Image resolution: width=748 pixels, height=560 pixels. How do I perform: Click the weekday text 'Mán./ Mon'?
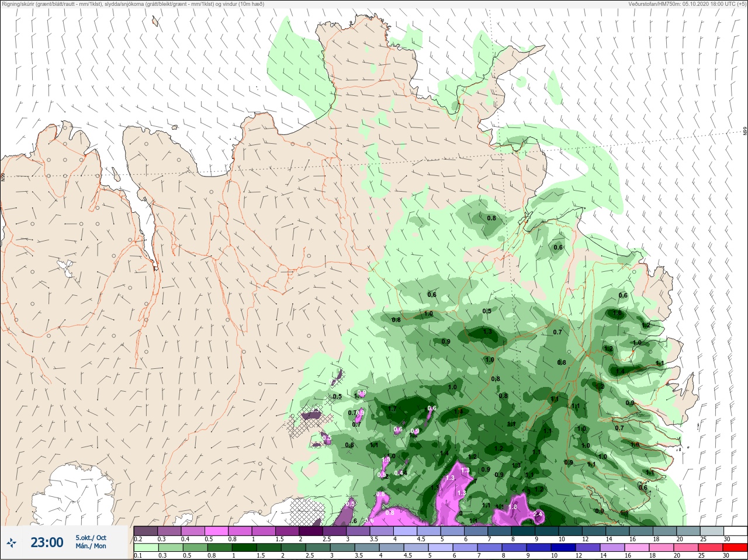pos(91,546)
